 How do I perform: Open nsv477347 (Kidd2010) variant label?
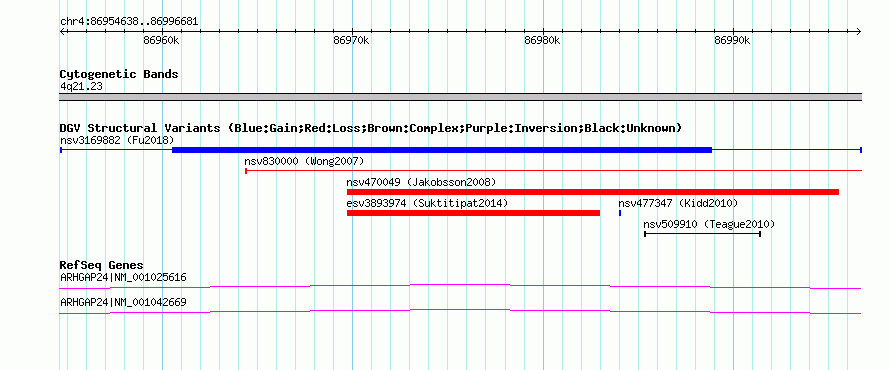678,203
